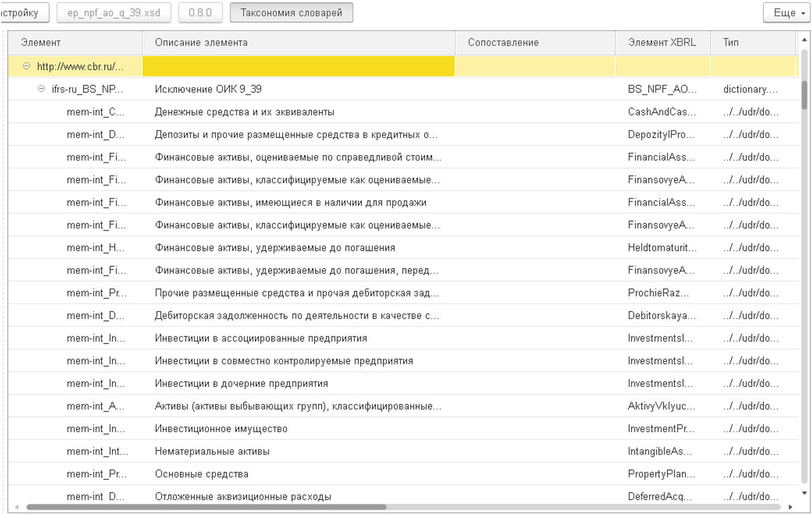
Task: Select the Инвестиционное имущество row
Action: 221,428
